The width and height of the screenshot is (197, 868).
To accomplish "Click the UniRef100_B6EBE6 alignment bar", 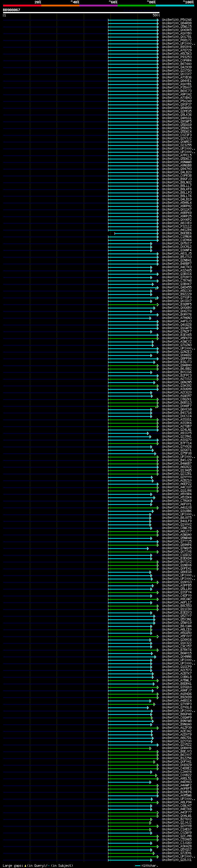I will pyautogui.click(x=136, y=233).
